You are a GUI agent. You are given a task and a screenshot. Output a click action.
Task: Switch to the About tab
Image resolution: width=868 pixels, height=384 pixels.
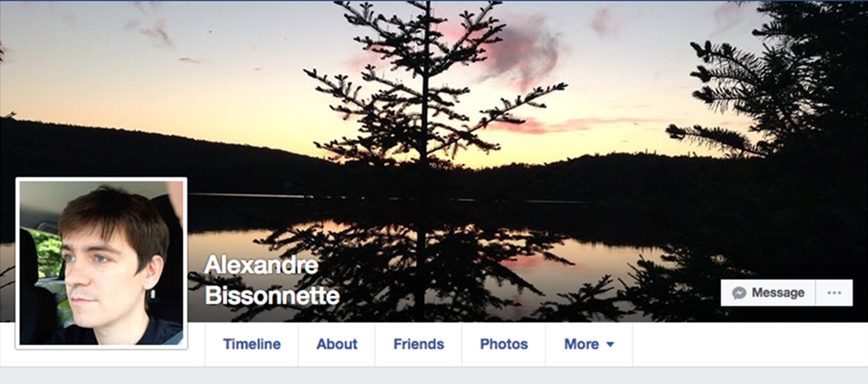point(337,344)
